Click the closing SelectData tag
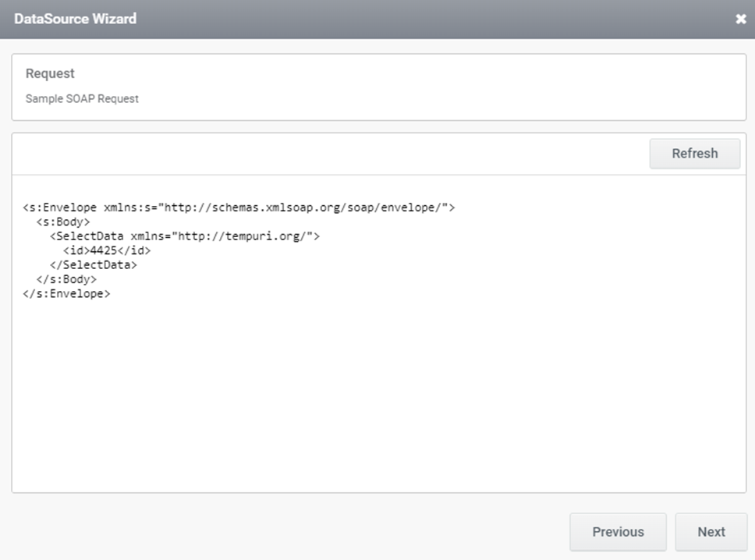This screenshot has height=560, width=755. coord(94,265)
